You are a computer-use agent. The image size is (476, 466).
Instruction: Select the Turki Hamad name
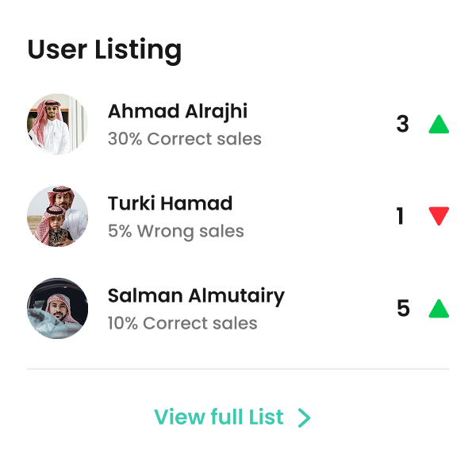[170, 203]
